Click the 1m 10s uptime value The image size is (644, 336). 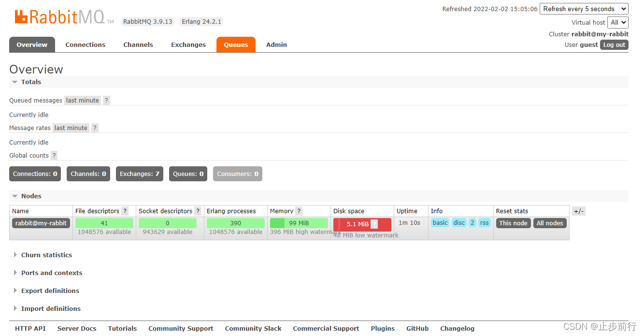click(409, 223)
